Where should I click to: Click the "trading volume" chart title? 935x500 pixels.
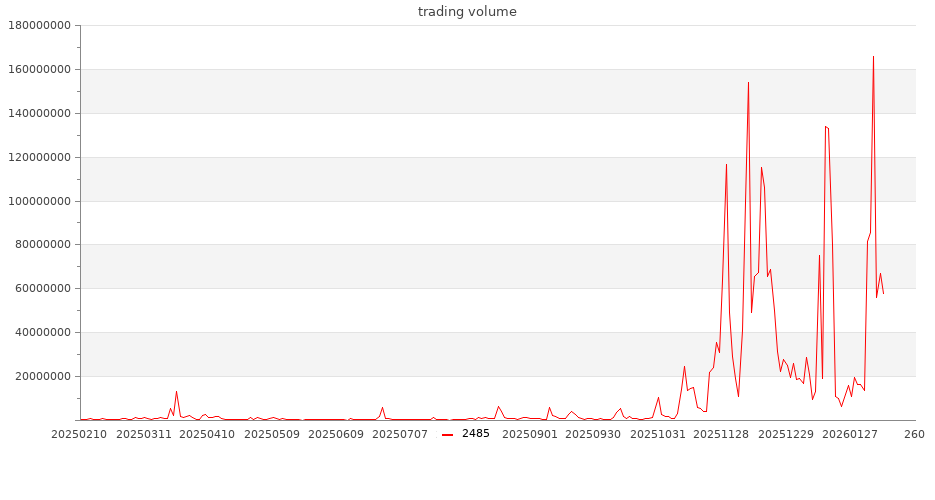pyautogui.click(x=467, y=12)
